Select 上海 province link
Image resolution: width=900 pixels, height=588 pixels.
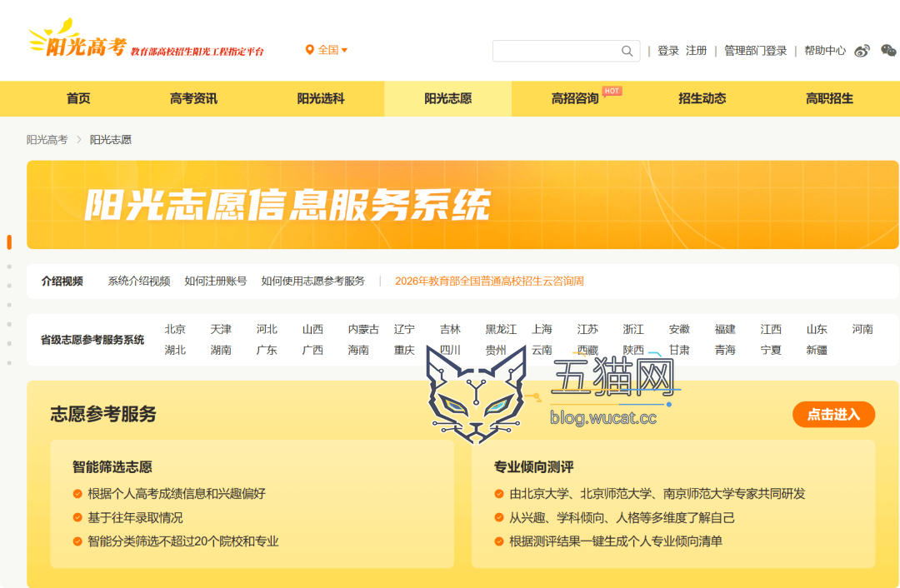point(542,329)
